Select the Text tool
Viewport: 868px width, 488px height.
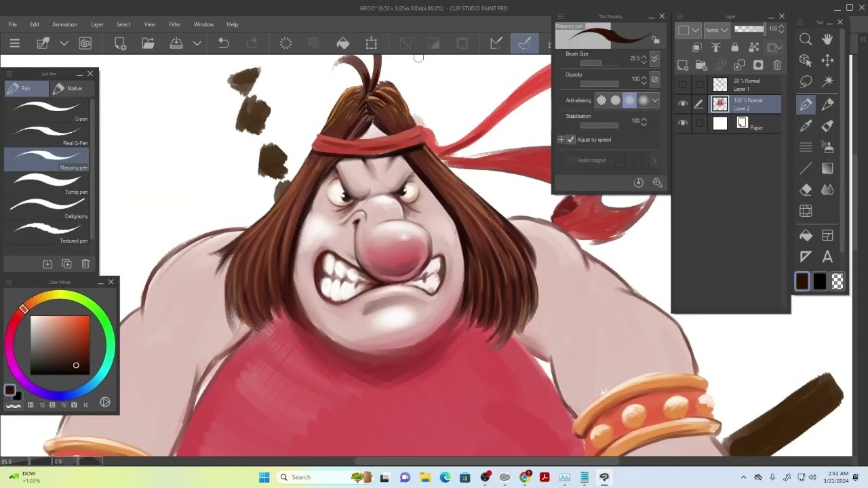click(827, 257)
